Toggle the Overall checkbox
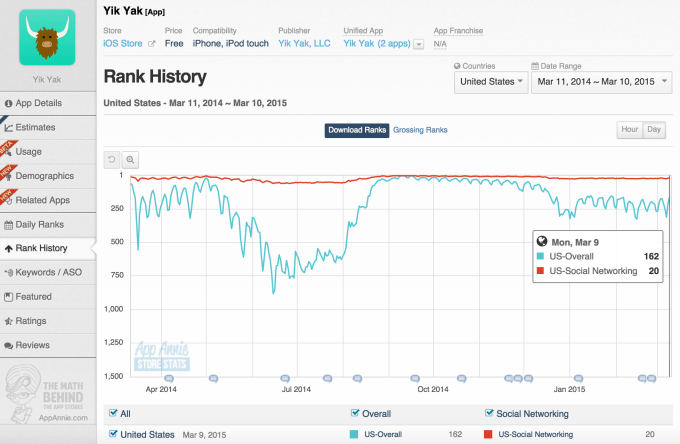 [355, 413]
